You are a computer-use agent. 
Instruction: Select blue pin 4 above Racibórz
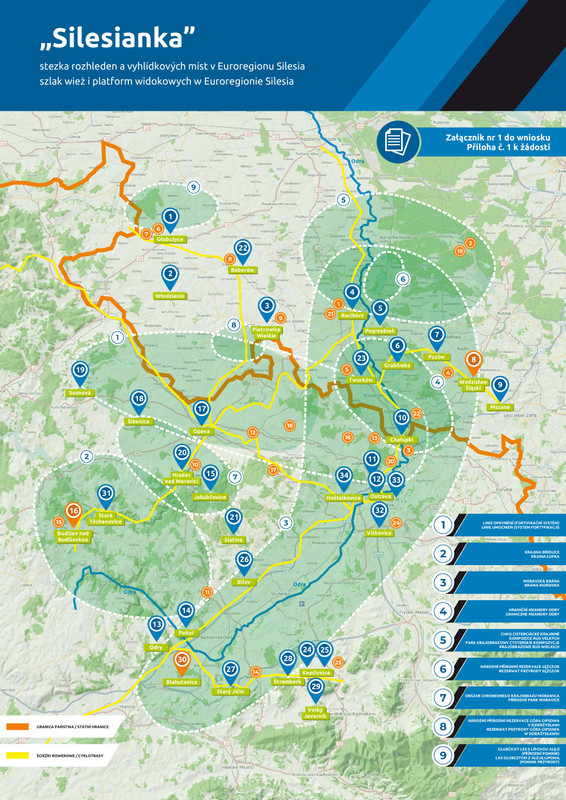pos(352,296)
